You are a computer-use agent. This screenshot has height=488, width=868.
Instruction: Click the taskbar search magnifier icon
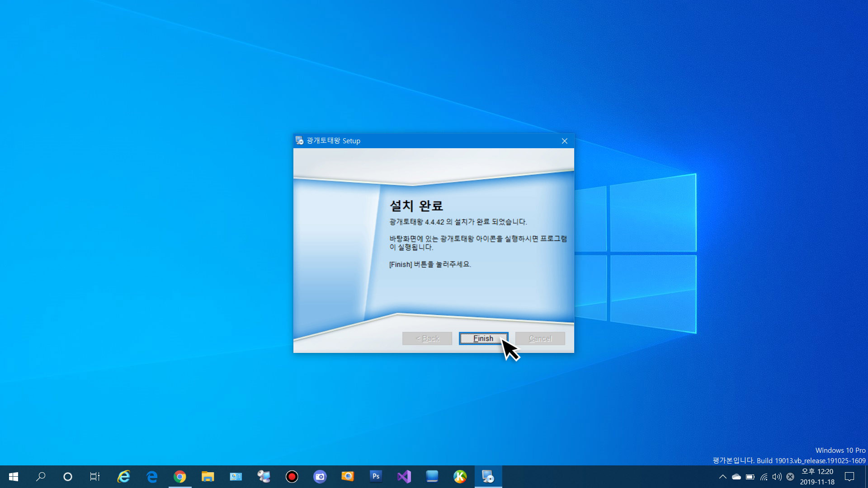(x=41, y=477)
